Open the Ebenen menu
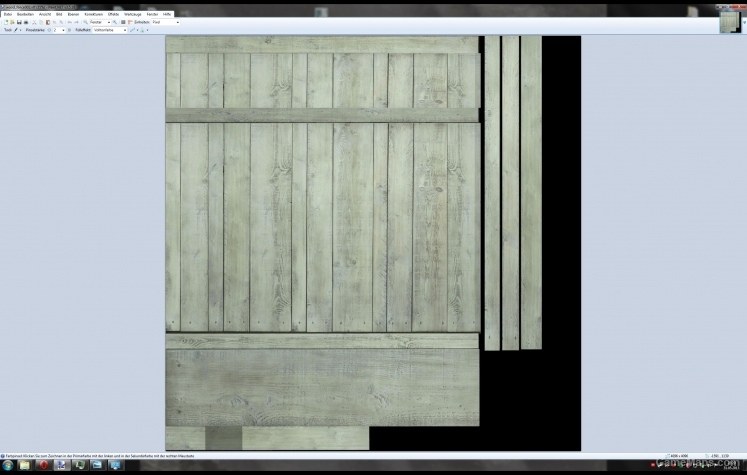The image size is (747, 475). pyautogui.click(x=73, y=14)
